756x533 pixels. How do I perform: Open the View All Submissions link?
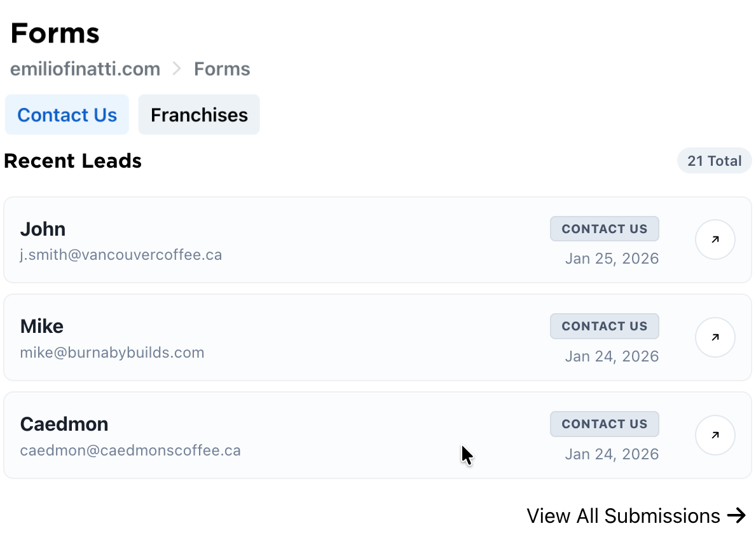point(623,515)
